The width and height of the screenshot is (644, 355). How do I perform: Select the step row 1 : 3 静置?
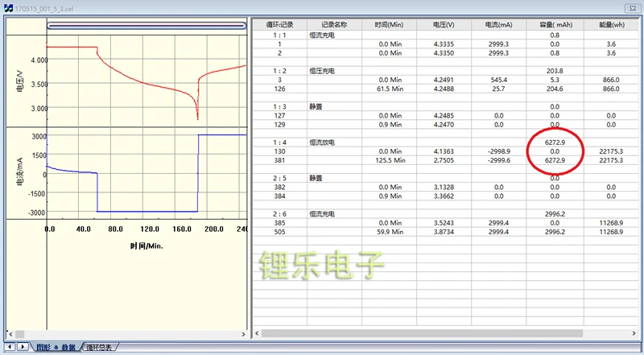click(x=446, y=106)
